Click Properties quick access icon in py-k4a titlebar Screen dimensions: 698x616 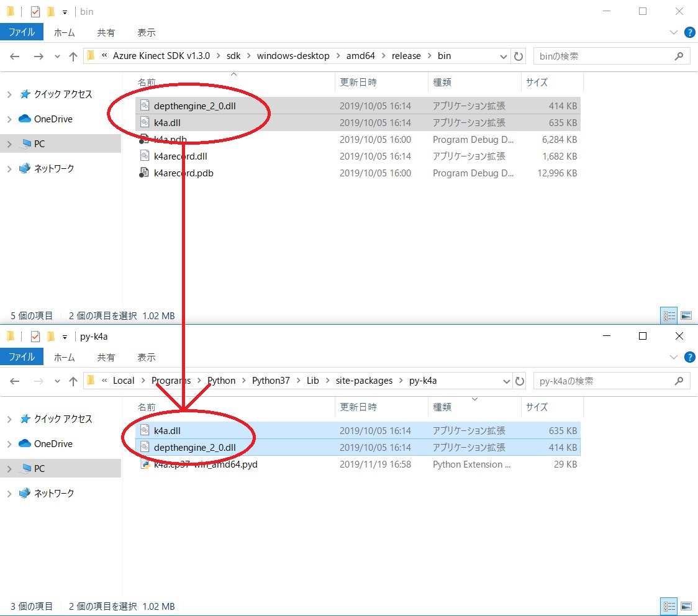click(35, 337)
